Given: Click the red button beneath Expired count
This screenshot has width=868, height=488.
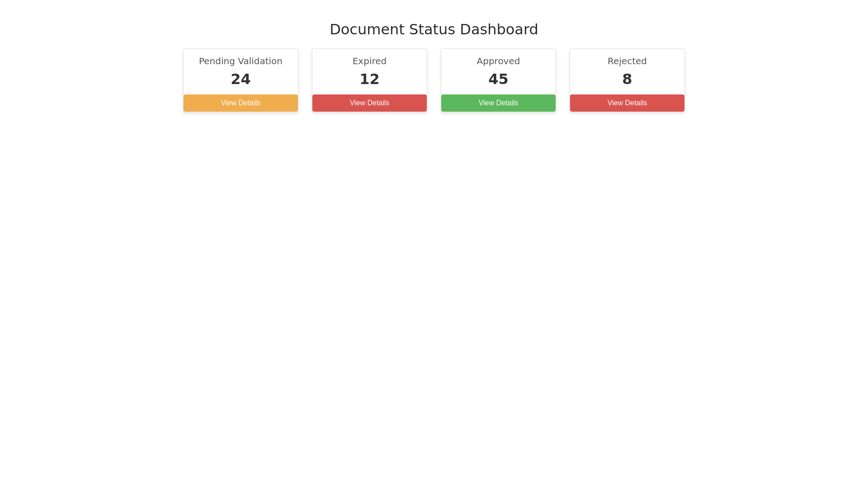Looking at the screenshot, I should (x=369, y=103).
